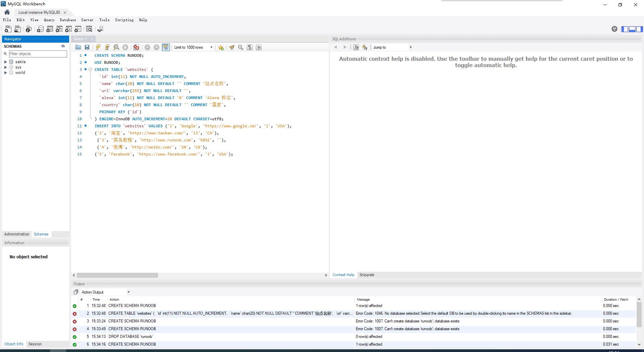The image size is (644, 352).
Task: Open the Jump to dropdown
Action: (x=392, y=47)
